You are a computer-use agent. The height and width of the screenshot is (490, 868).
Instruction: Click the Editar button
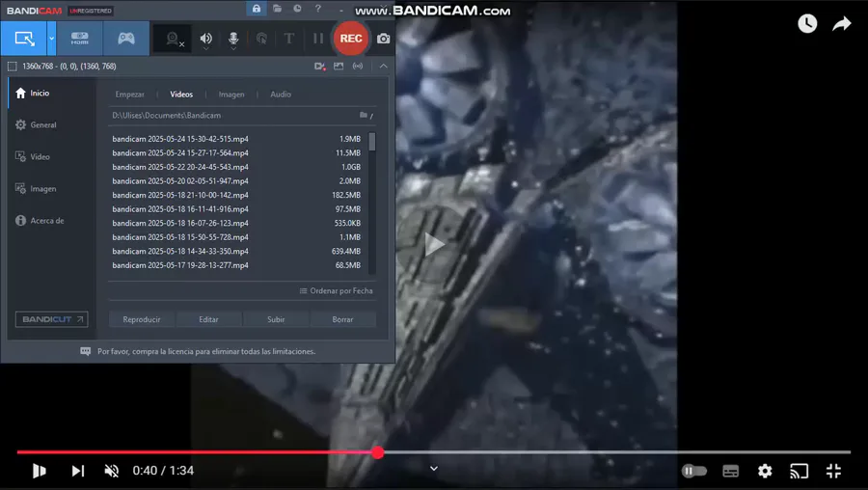[x=208, y=319]
